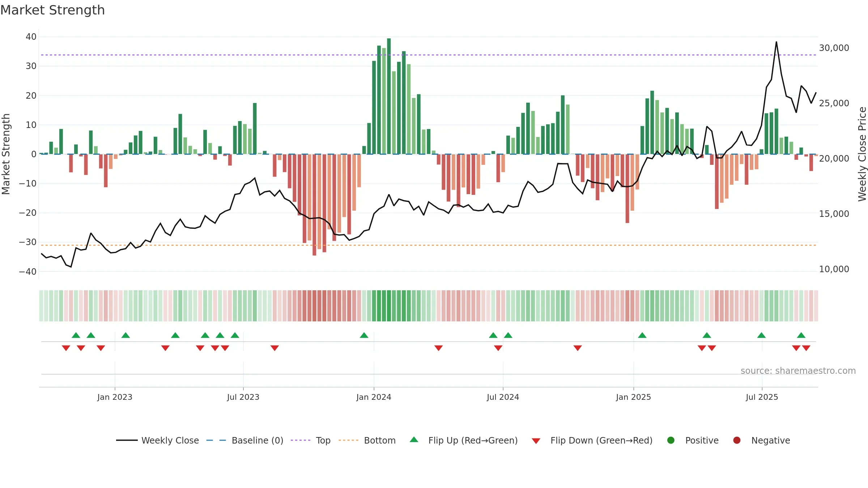Click the Jan 2024 axis label
Viewport: 868px width, 488px height.
point(374,397)
